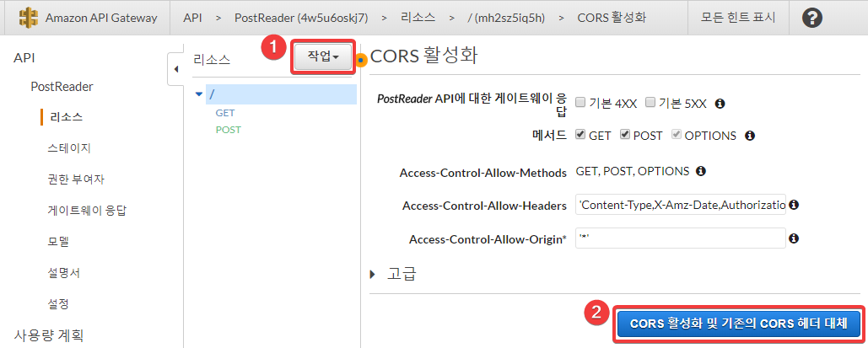This screenshot has width=868, height=348.
Task: Click CORS 활성화 breadcrumb
Action: pyautogui.click(x=612, y=18)
